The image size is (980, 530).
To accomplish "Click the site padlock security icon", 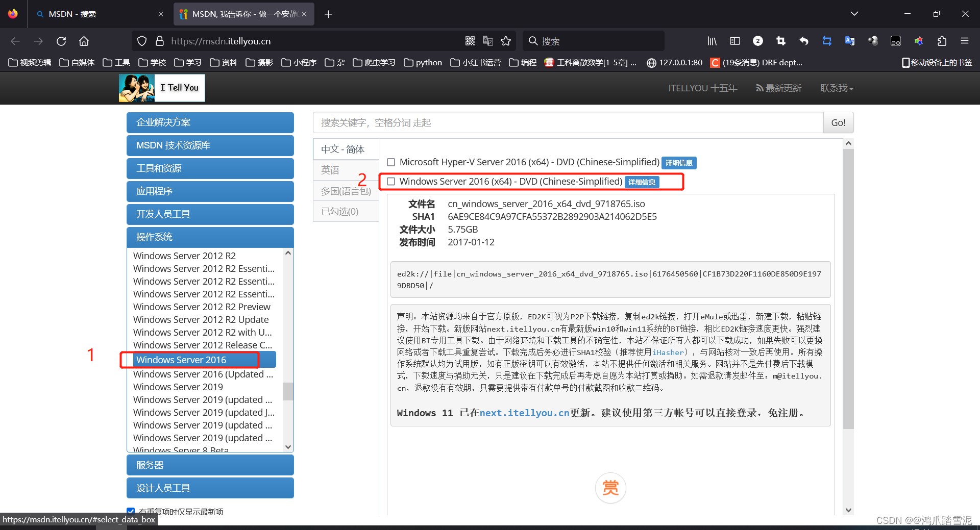I will tap(160, 41).
